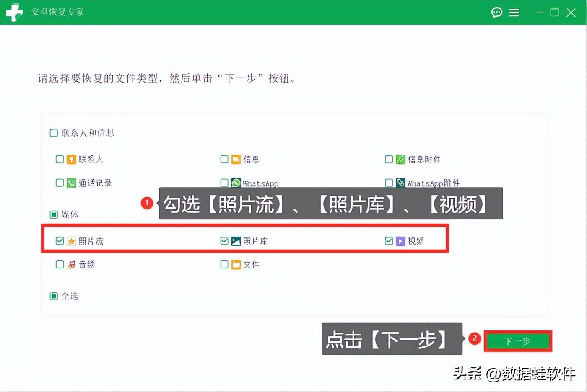Click the WhatsApp附件 attachment icon

point(400,183)
